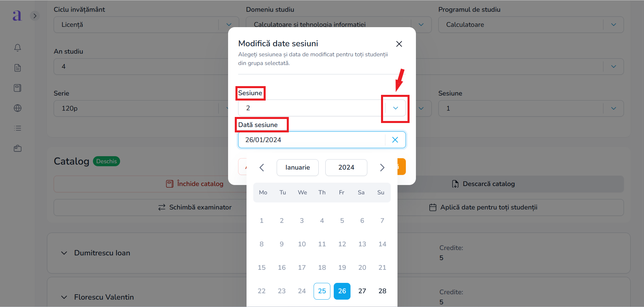Expand the Dumitrescu Ioan student row
This screenshot has height=307, width=644.
click(x=64, y=253)
